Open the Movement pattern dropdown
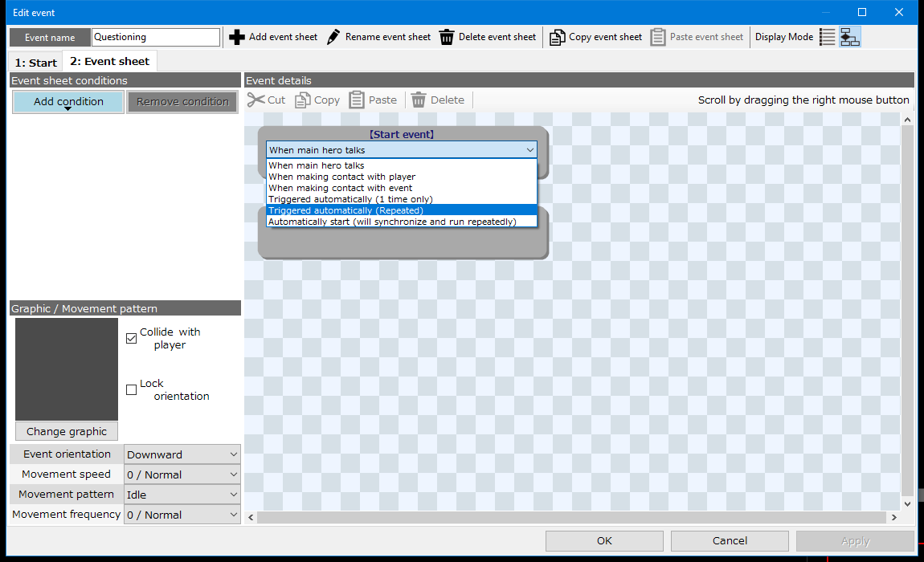Viewport: 924px width, 562px height. point(182,495)
